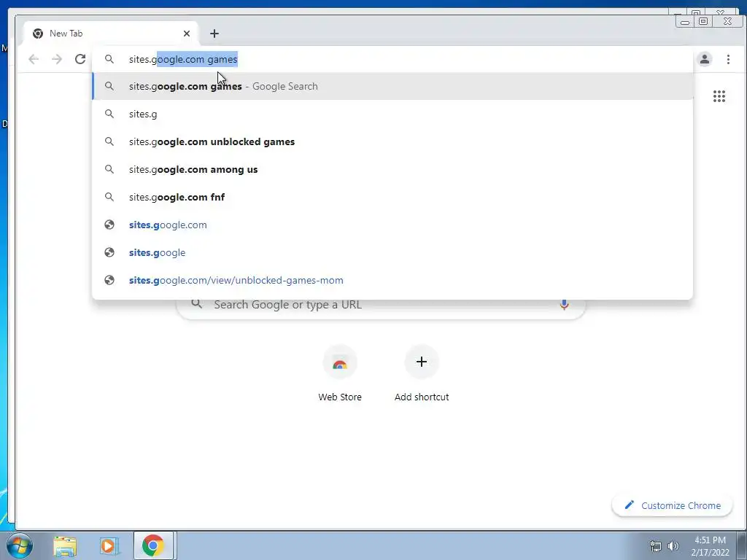Open the sites.google.com URL suggestion
This screenshot has width=747, height=560.
392,225
